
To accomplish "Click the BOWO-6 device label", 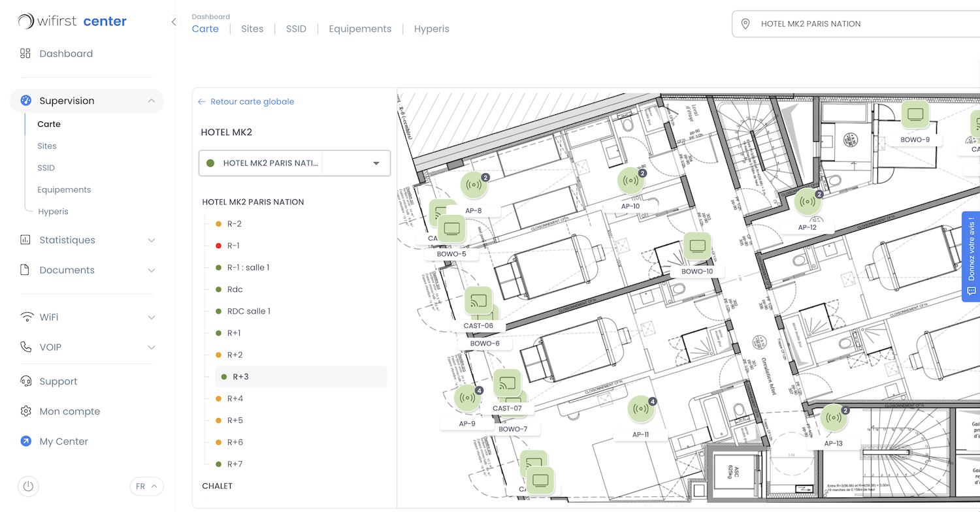I will [x=485, y=343].
